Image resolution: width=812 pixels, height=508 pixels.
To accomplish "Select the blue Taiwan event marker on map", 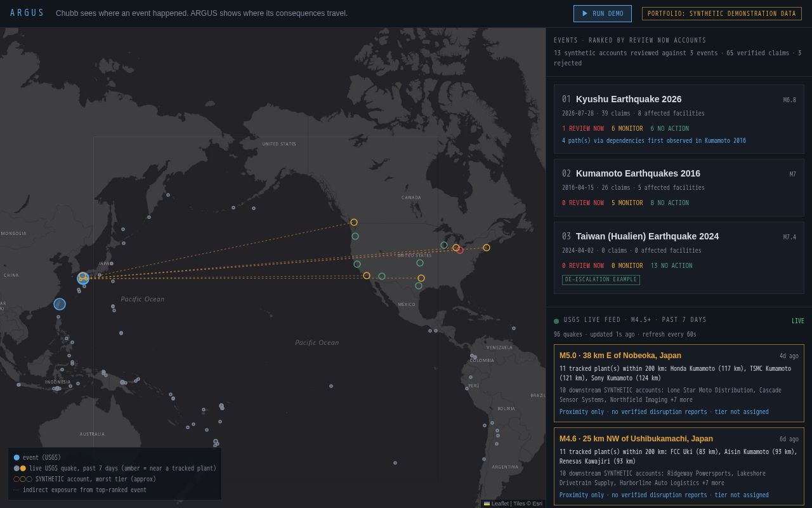I will (60, 304).
